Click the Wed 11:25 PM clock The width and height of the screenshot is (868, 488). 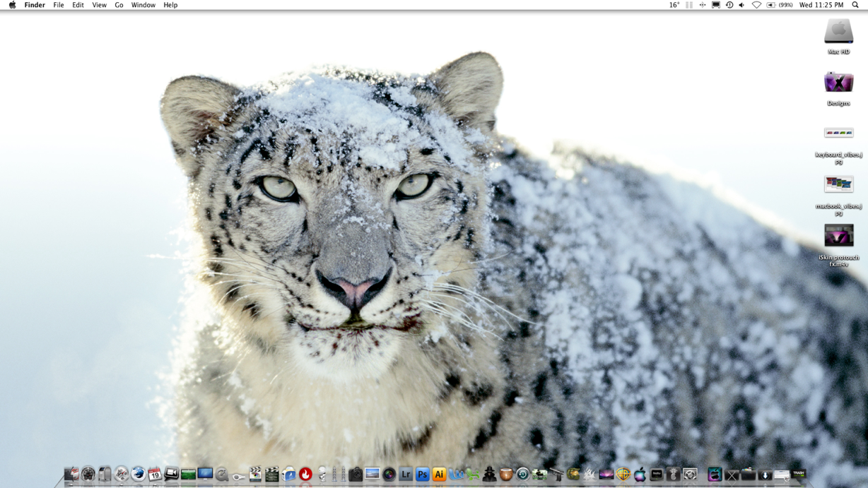coord(821,5)
